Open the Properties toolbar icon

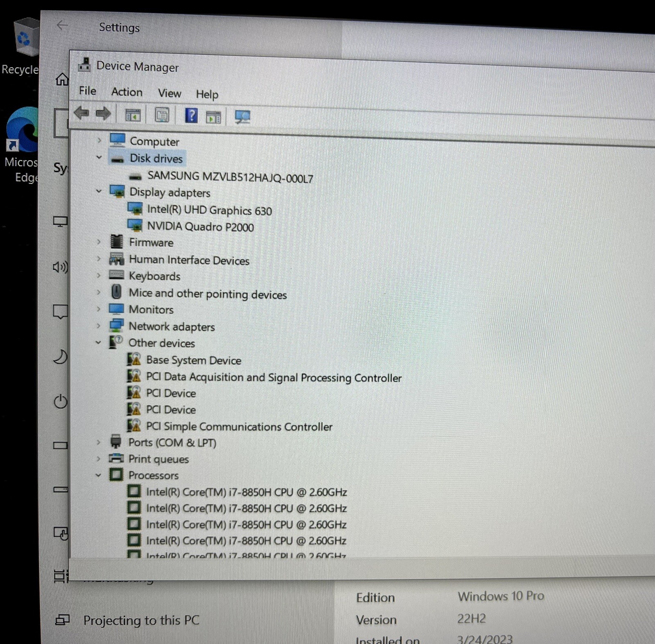pos(162,116)
